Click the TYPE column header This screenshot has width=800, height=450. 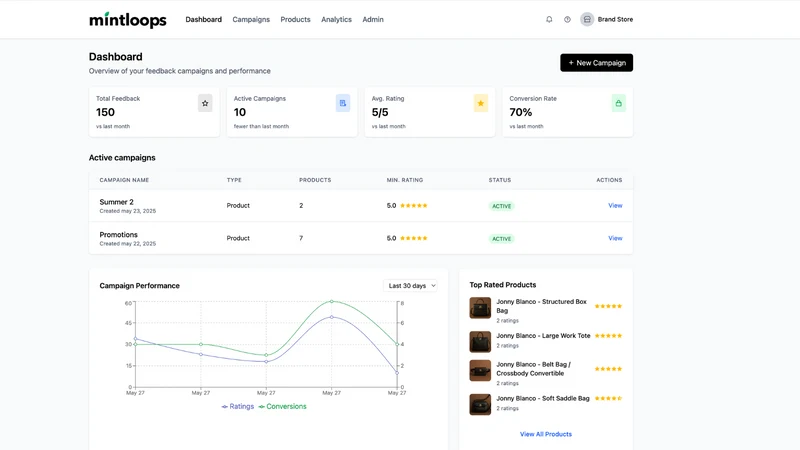(x=234, y=180)
